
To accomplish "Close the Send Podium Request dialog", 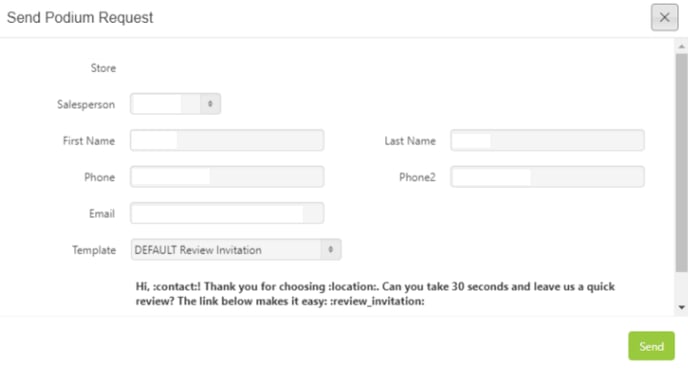I will [664, 18].
